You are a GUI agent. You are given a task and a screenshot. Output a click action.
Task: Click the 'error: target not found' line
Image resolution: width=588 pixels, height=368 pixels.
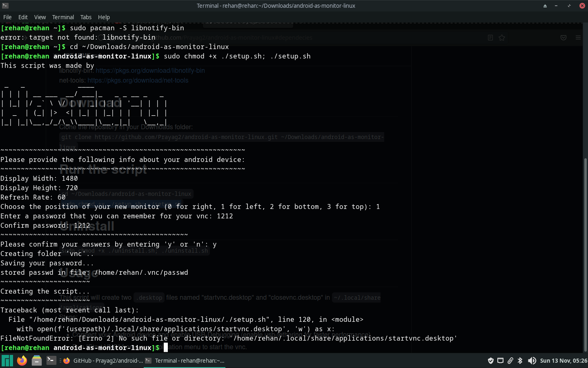[78, 37]
